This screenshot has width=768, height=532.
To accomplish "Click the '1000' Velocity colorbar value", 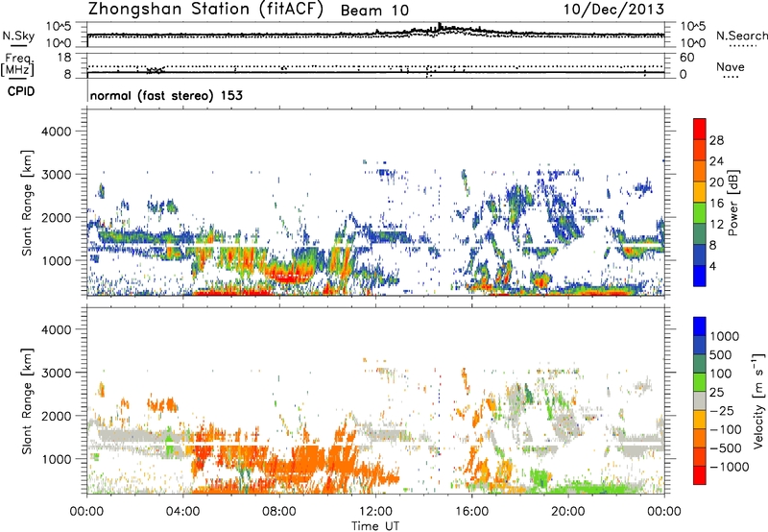I will coord(725,336).
